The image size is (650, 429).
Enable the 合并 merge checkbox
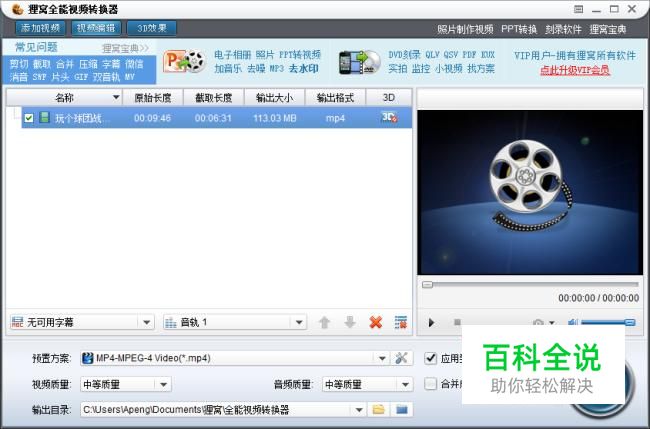click(x=431, y=384)
